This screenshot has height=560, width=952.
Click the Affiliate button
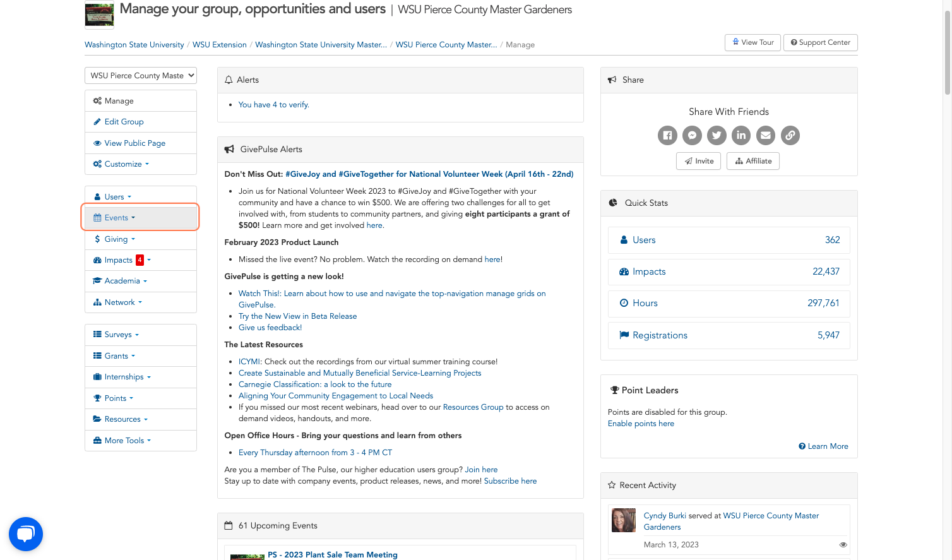coord(753,161)
